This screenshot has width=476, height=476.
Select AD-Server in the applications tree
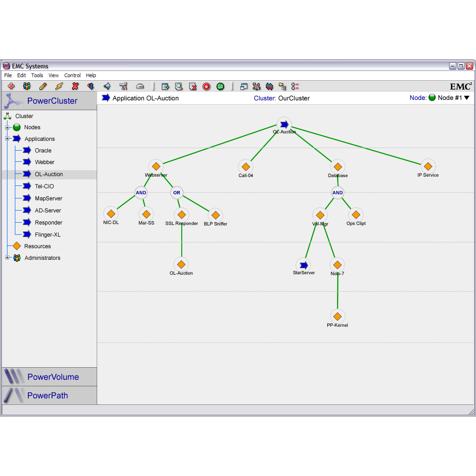pos(48,211)
